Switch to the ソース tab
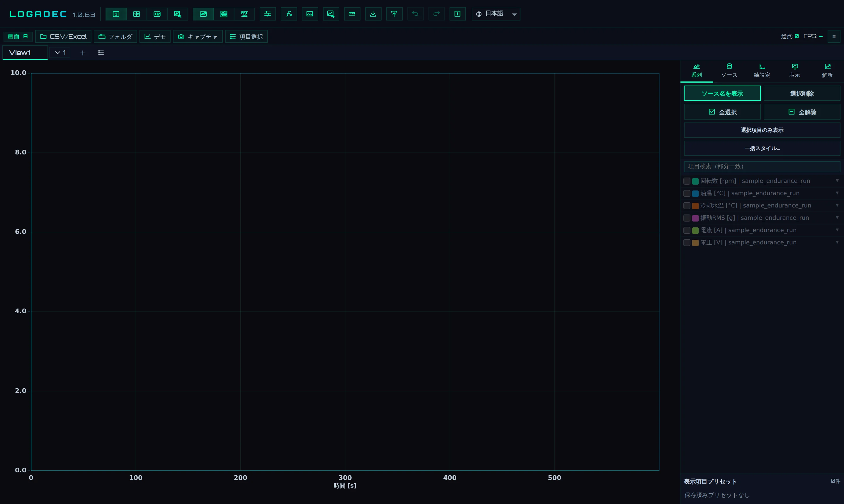Viewport: 844px width, 504px height. point(729,71)
